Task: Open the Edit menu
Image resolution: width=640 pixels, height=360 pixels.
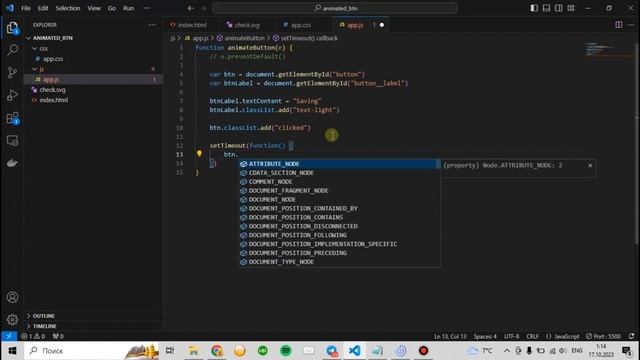Action: pos(43,8)
